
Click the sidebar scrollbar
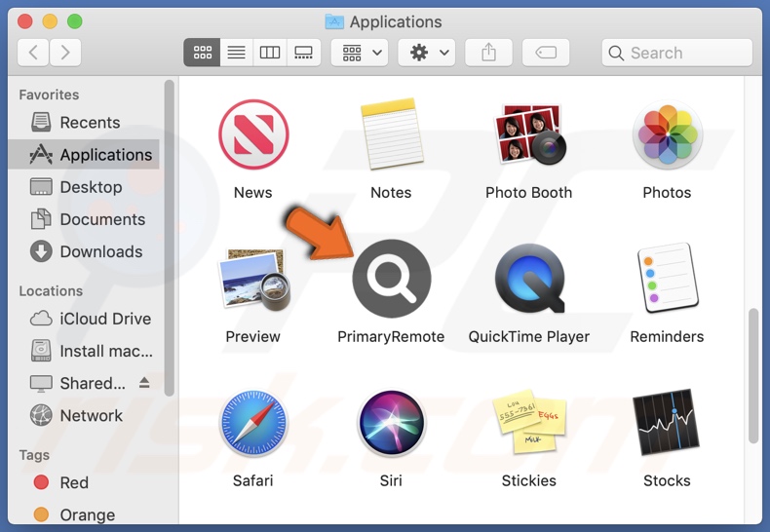(x=169, y=238)
